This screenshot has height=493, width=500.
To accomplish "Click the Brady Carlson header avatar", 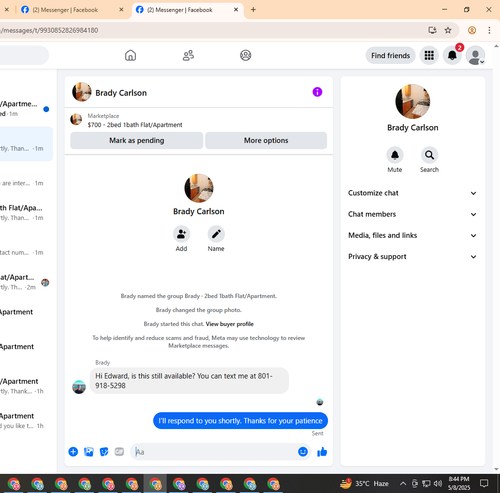I will click(82, 92).
